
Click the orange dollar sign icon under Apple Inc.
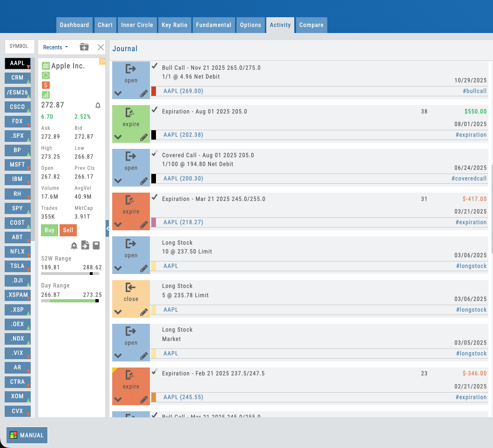(x=46, y=85)
